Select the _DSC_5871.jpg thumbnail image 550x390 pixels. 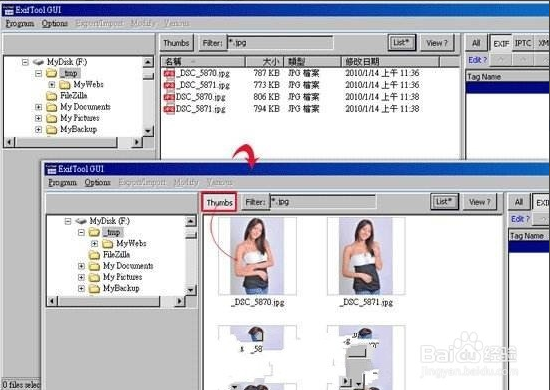pyautogui.click(x=366, y=256)
